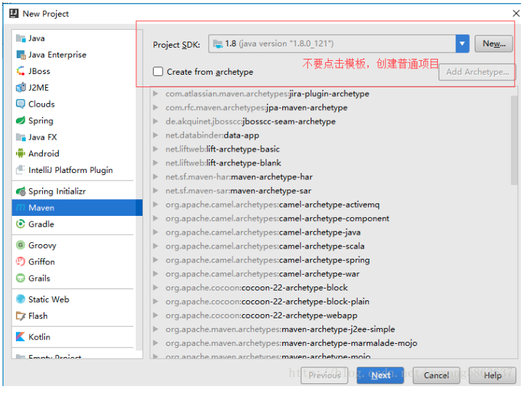The image size is (532, 393).
Task: Click the Static Web globe icon
Action: [21, 300]
